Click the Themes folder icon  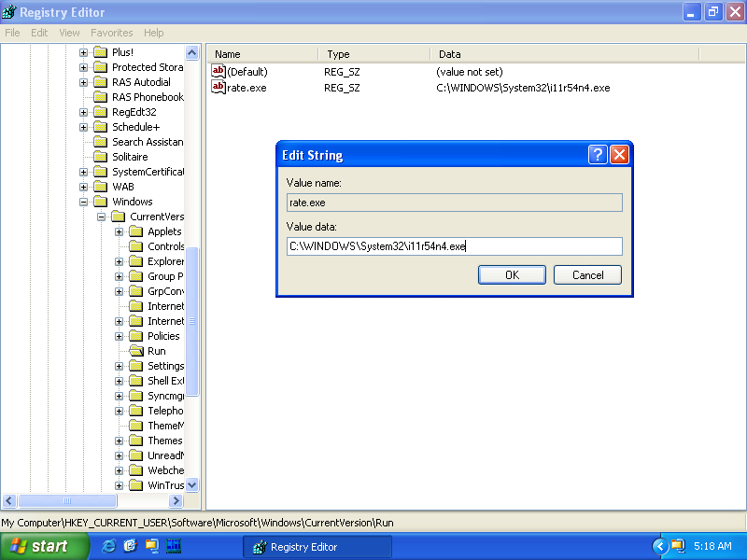point(136,441)
